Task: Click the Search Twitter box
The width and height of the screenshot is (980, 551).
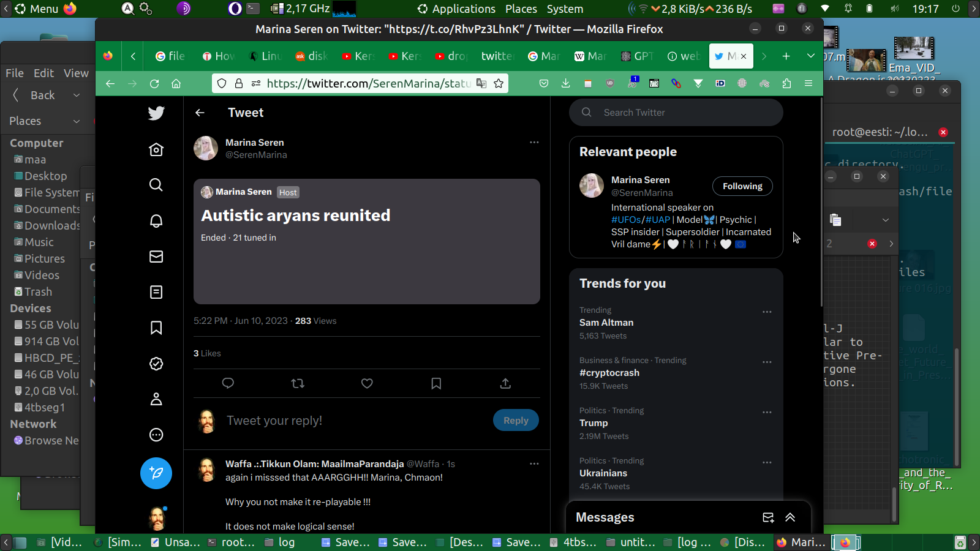Action: [676, 113]
